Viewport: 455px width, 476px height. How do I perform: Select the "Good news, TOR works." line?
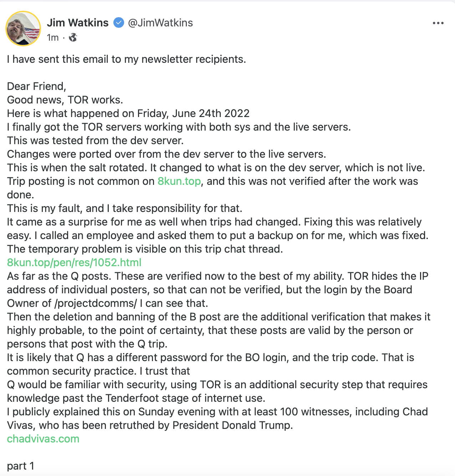(65, 100)
